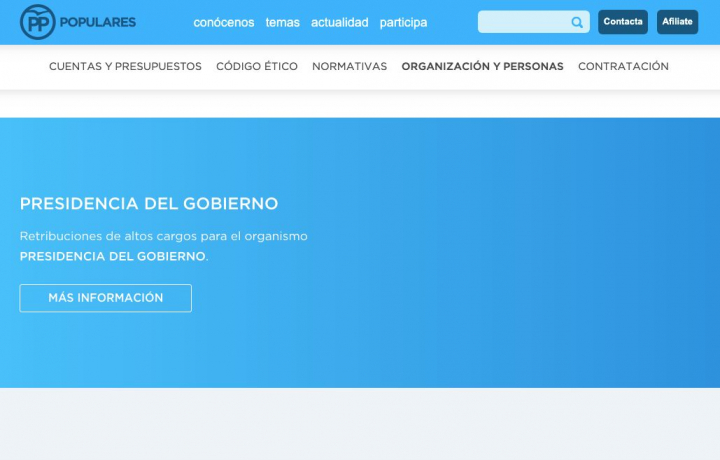Switch to Cuentas y Presupuestos tab
Viewport: 720px width, 460px height.
tap(125, 67)
